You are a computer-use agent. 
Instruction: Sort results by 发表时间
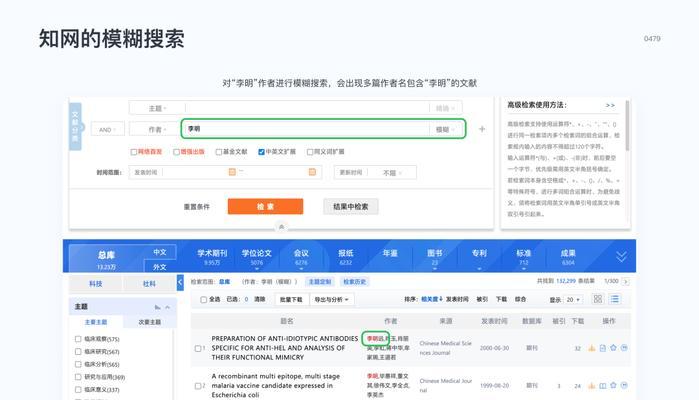click(457, 299)
